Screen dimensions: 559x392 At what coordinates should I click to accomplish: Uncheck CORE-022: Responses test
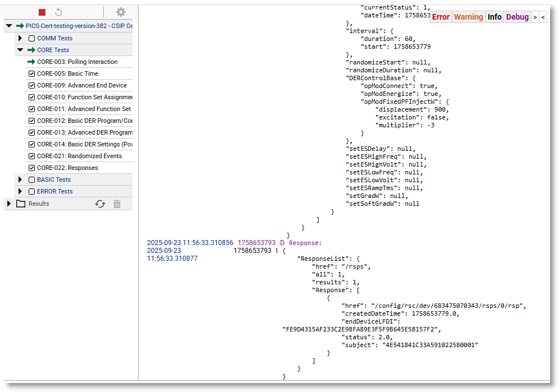pyautogui.click(x=31, y=168)
